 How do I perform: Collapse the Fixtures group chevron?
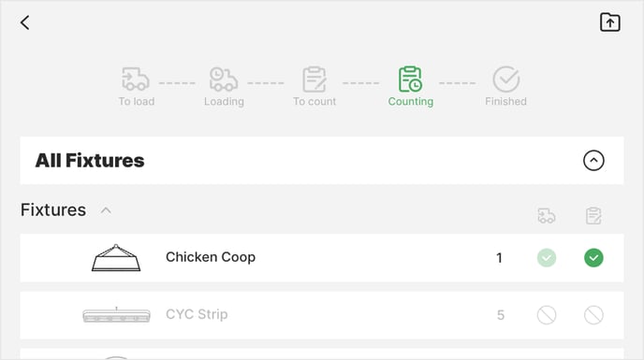(x=106, y=210)
